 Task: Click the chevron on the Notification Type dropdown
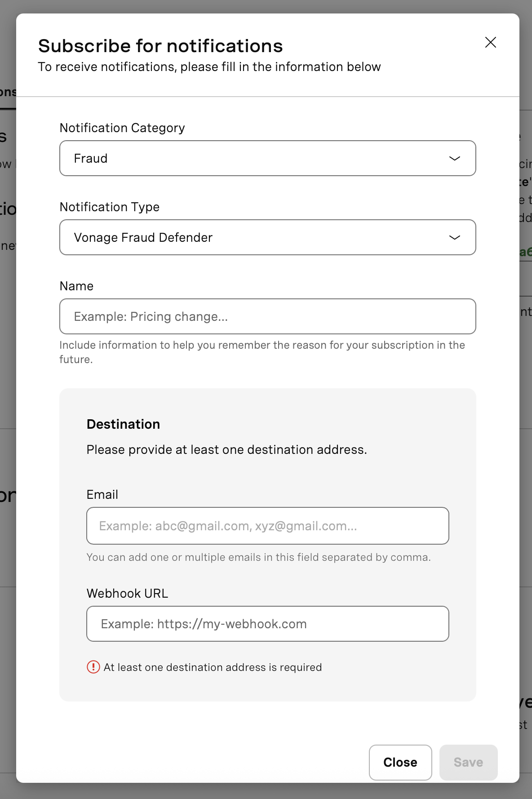tap(455, 237)
